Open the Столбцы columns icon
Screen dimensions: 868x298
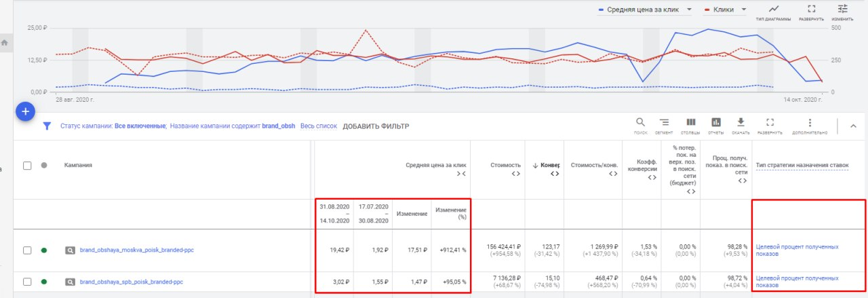point(690,125)
